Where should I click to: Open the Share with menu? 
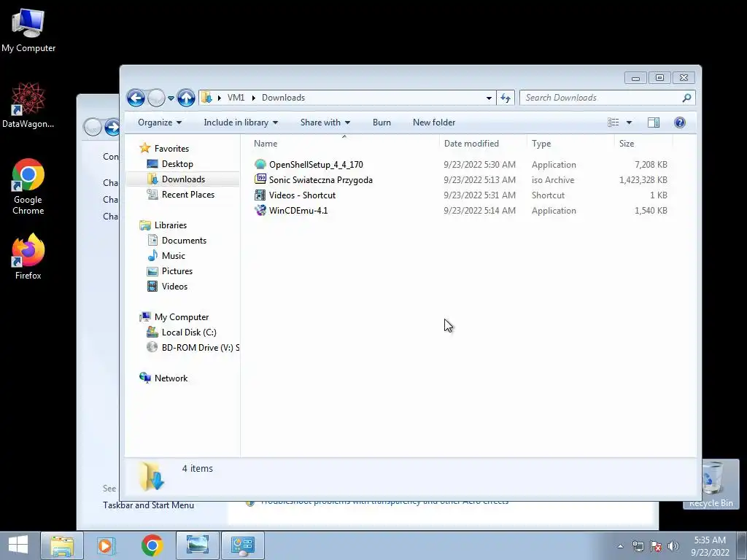pos(325,122)
